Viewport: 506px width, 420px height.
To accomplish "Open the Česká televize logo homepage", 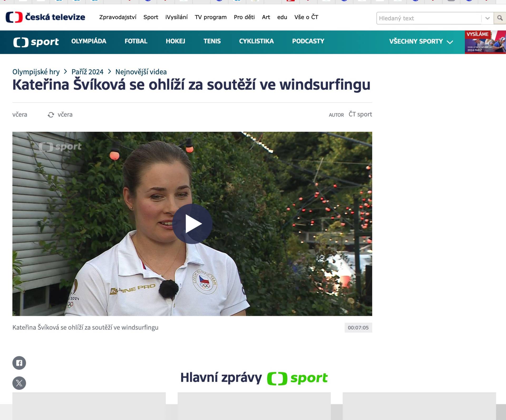I will [45, 17].
